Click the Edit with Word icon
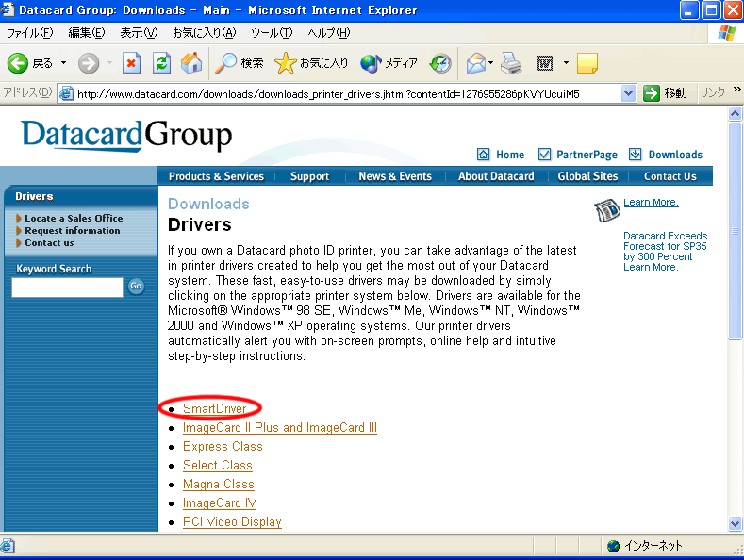The height and width of the screenshot is (560, 744). [x=545, y=63]
